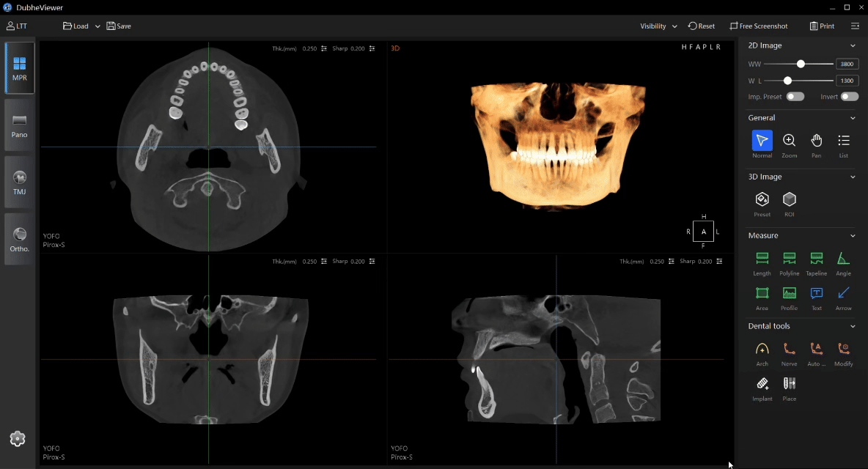Toggle the Imp. Preset switch
Screen dimensions: 868x469
[795, 97]
